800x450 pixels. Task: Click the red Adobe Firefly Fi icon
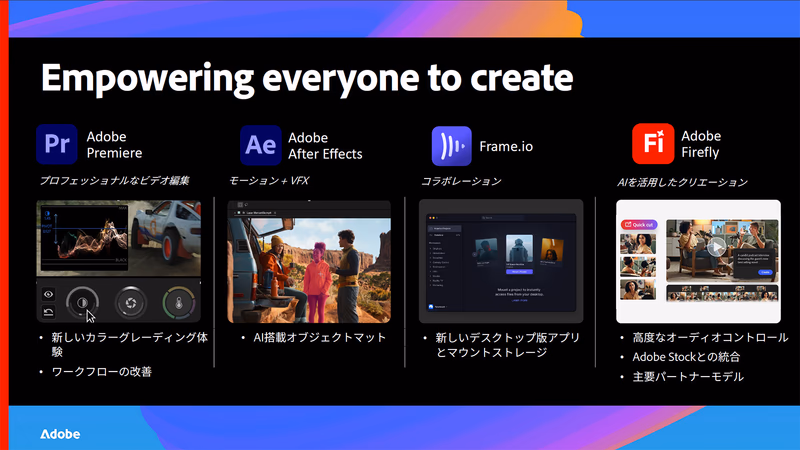point(653,144)
